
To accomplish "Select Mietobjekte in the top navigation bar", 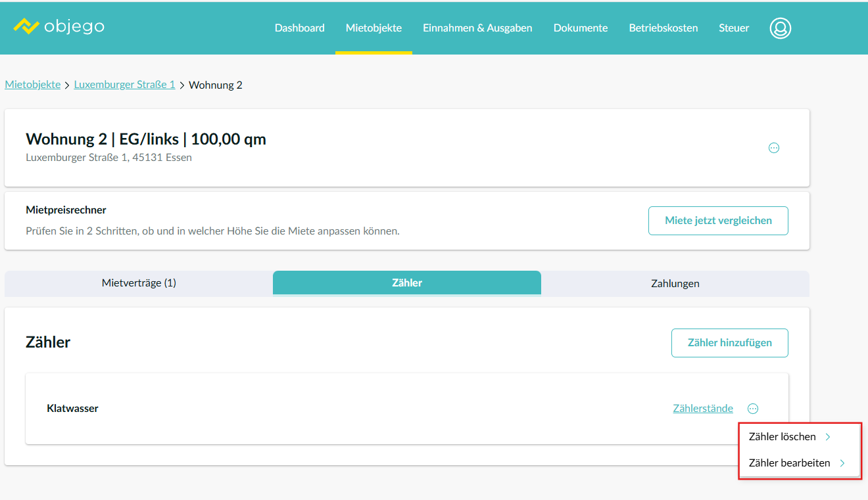I will (374, 28).
